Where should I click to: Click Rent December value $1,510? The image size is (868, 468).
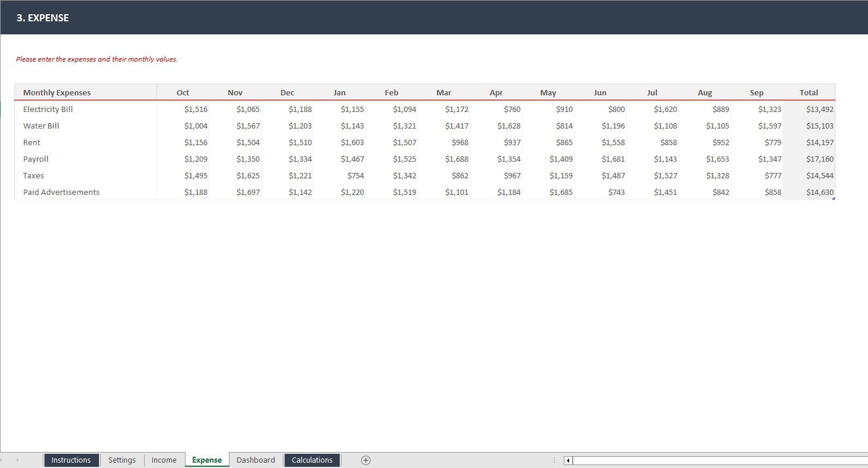(x=288, y=142)
